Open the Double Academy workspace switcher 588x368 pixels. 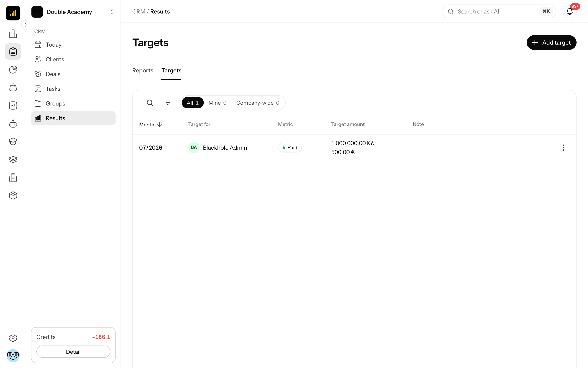[73, 12]
